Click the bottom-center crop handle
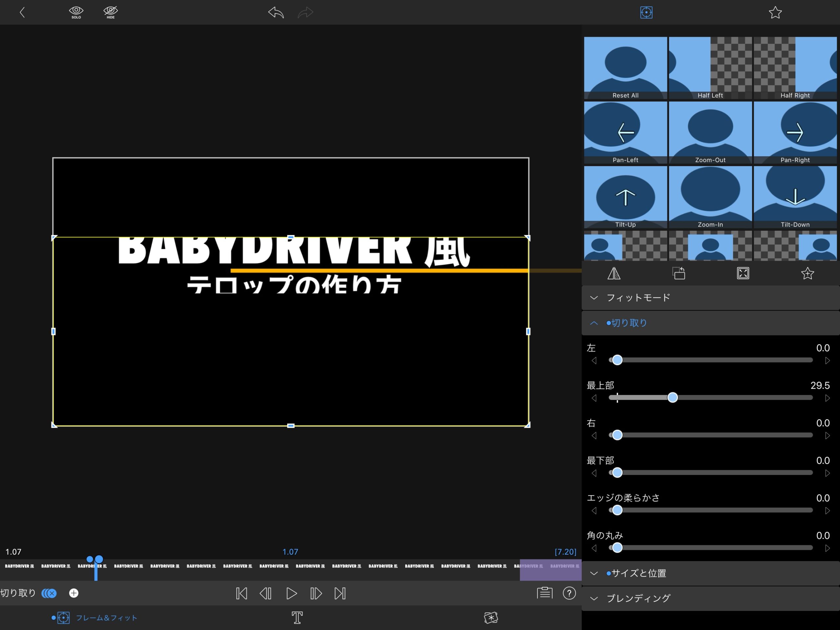 (290, 425)
